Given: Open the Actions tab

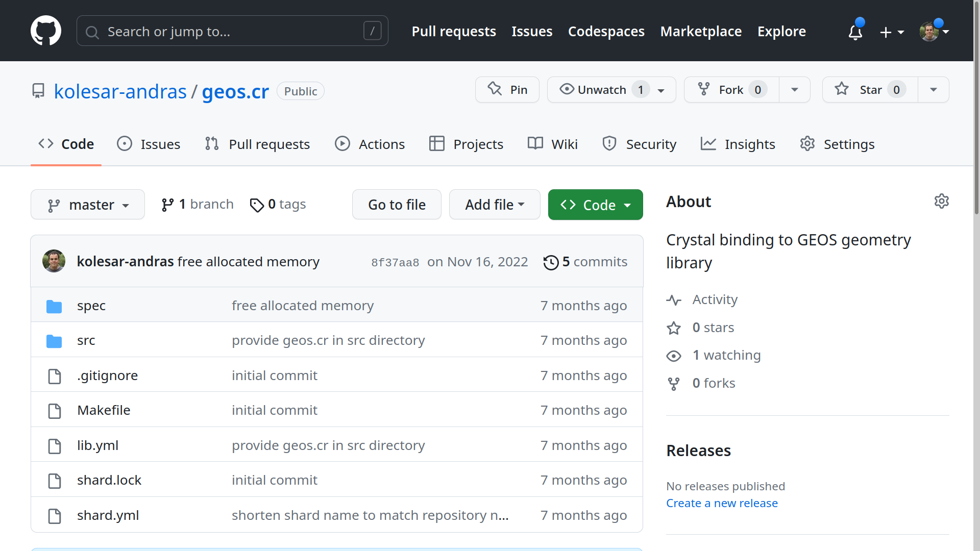Looking at the screenshot, I should click(x=370, y=144).
